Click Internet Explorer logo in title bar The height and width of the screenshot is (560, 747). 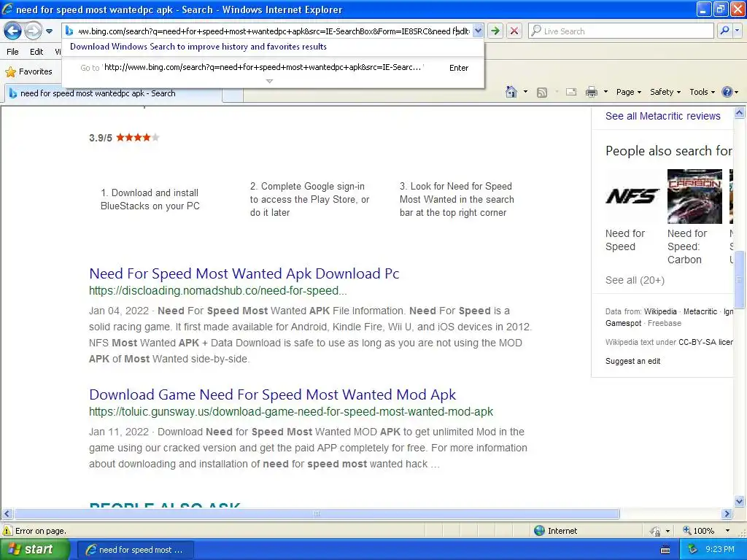[7, 9]
